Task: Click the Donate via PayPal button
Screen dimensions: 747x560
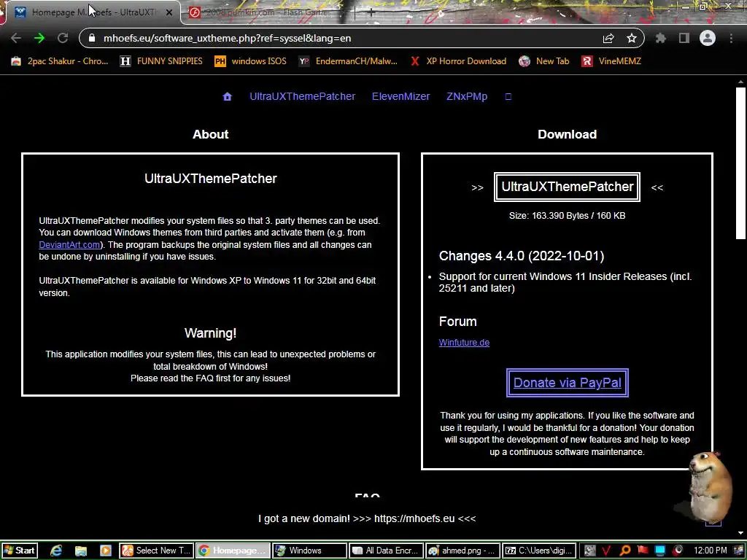Action: tap(567, 383)
